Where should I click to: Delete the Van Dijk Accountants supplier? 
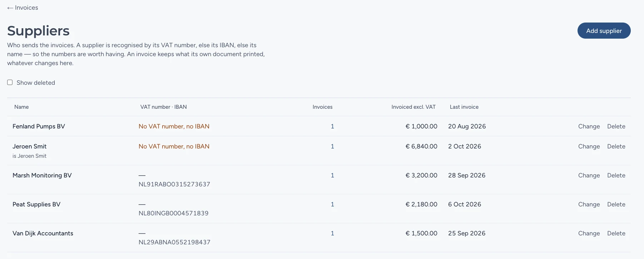[616, 233]
